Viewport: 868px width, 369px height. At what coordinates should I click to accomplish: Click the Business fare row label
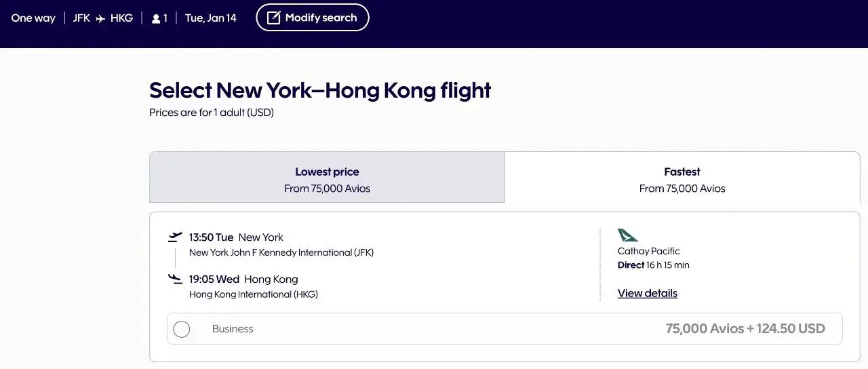(x=233, y=329)
